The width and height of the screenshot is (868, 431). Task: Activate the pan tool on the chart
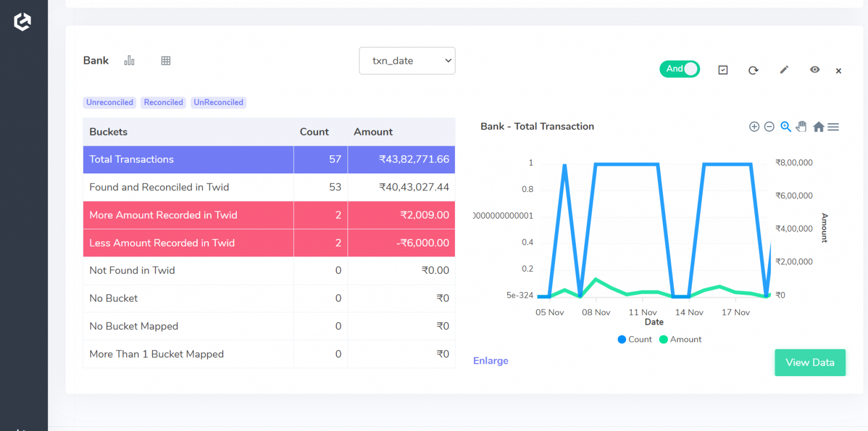click(x=801, y=127)
